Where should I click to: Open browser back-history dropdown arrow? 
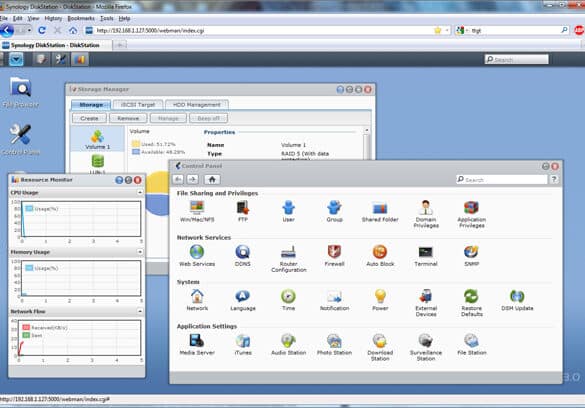pyautogui.click(x=29, y=30)
